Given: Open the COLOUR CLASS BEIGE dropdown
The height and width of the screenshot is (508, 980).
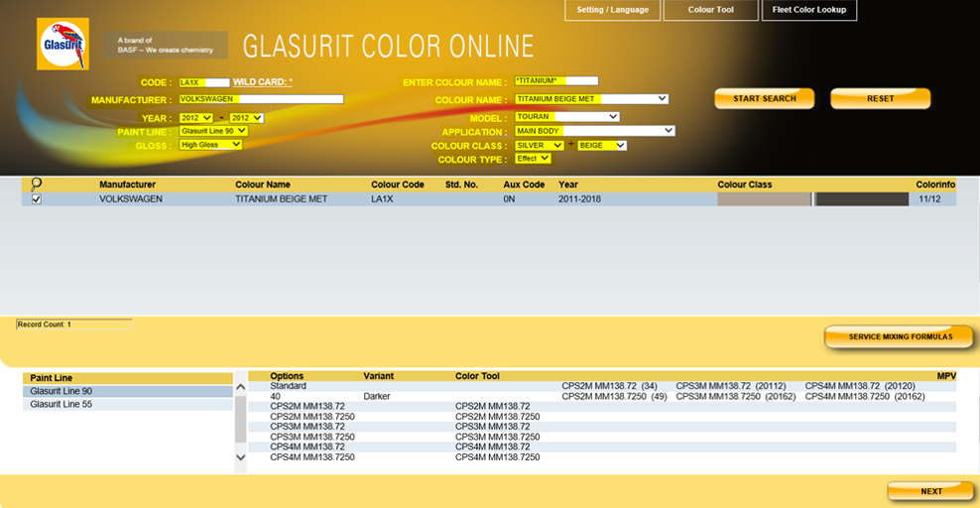Looking at the screenshot, I should click(602, 146).
